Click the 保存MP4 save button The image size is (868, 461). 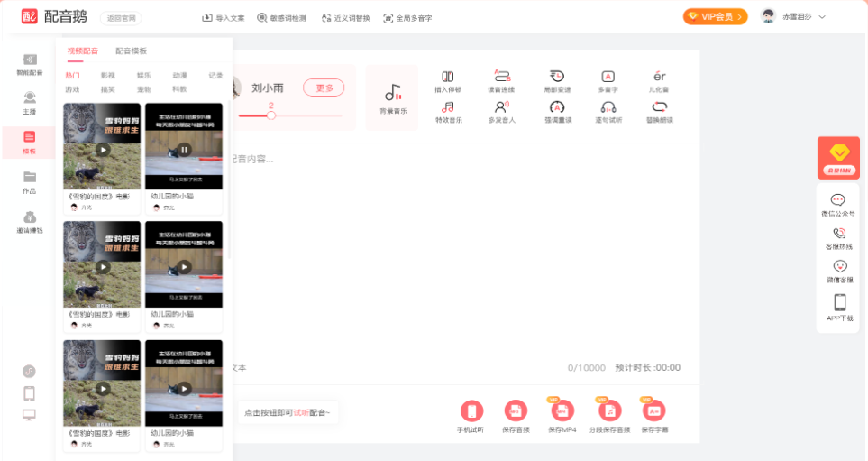[x=562, y=416]
